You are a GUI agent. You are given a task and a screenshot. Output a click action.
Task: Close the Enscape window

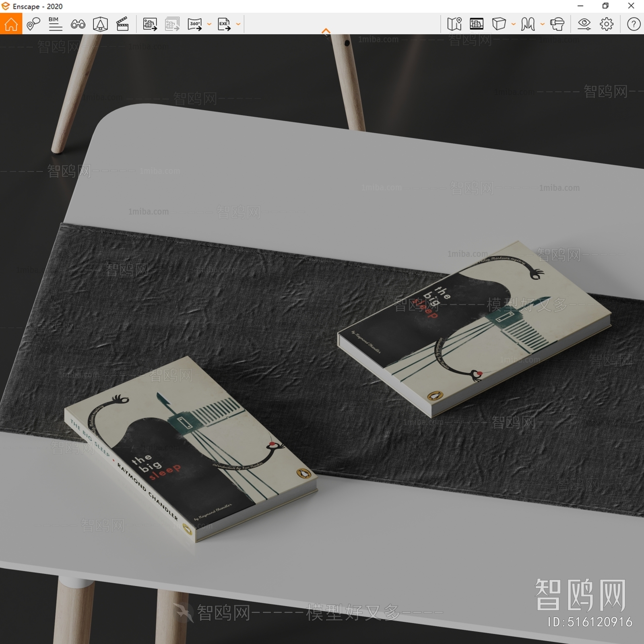click(631, 6)
